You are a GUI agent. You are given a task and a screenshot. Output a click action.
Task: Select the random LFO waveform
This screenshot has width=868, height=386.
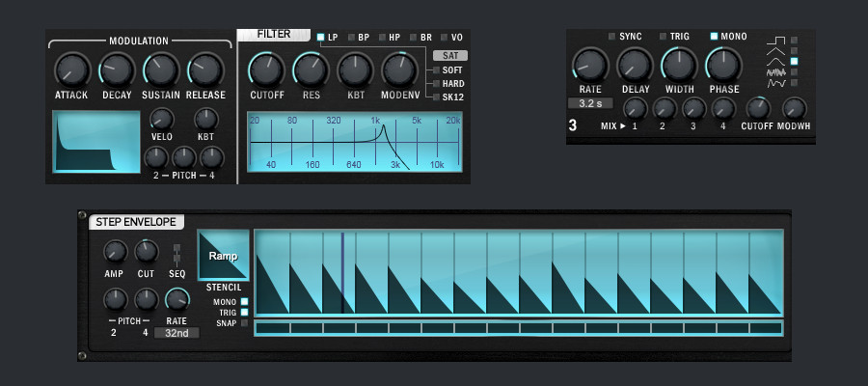[x=794, y=83]
